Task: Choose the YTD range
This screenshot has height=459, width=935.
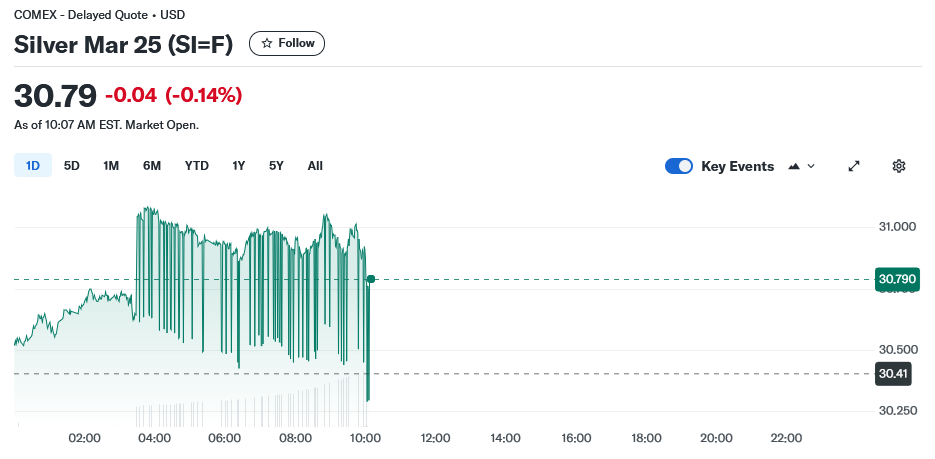Action: (197, 166)
